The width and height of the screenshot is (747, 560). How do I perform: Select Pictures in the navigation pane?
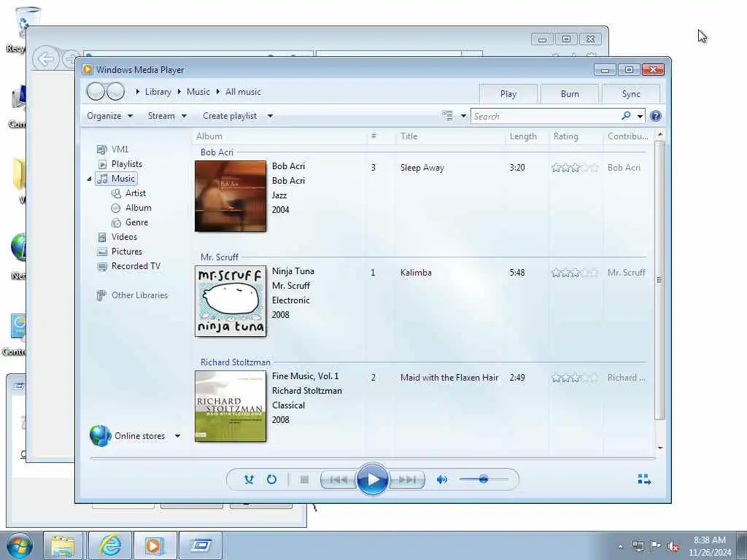click(120, 252)
